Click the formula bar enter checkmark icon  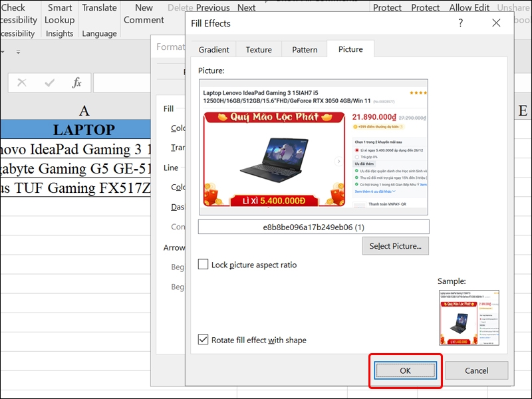[49, 82]
